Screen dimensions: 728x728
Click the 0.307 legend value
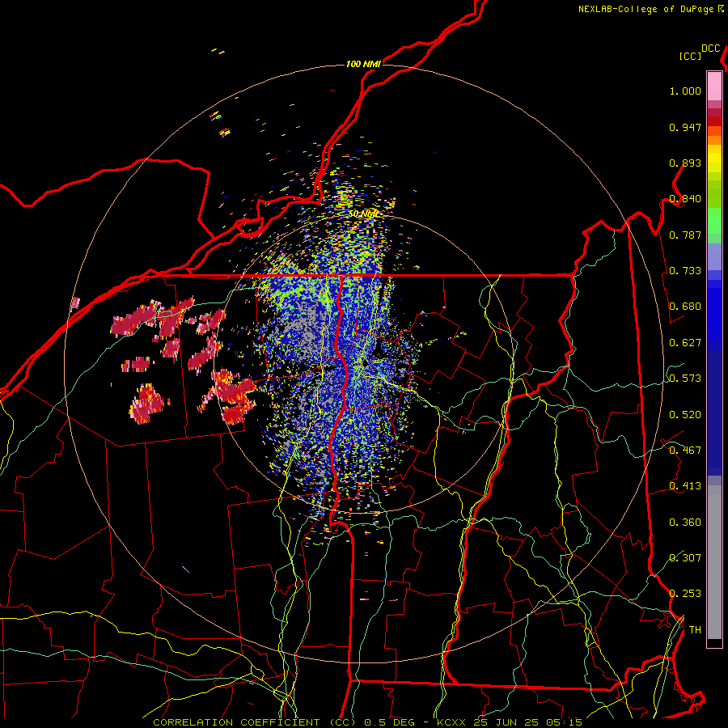(685, 558)
